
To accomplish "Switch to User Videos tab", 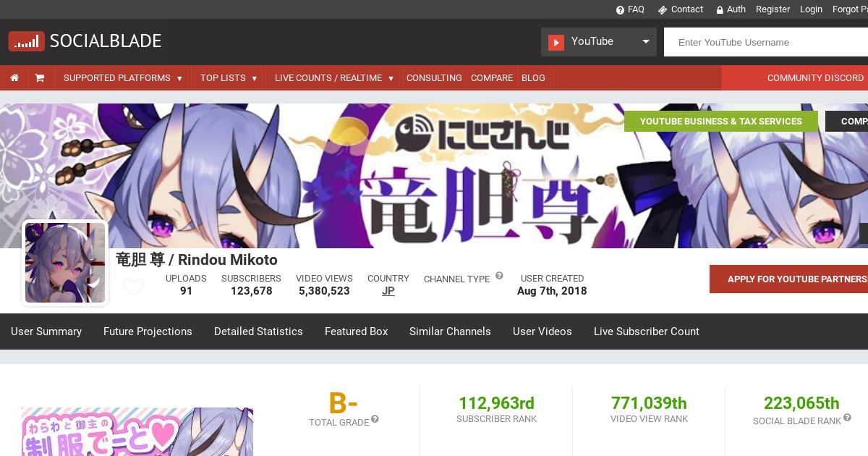I will (542, 332).
